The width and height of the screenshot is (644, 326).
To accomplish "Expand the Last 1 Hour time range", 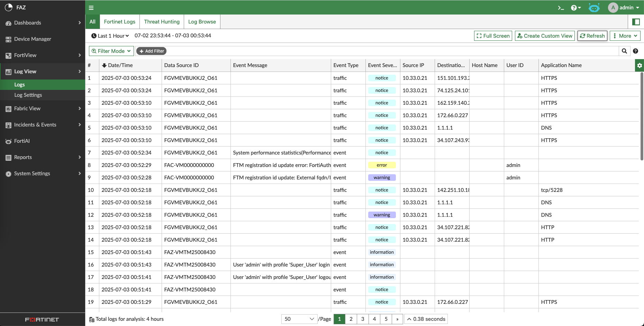I will pos(110,36).
